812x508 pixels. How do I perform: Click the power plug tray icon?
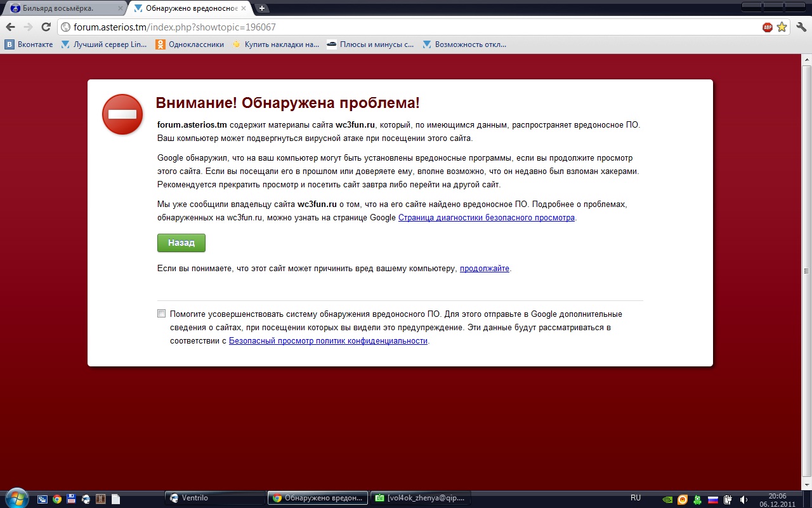point(728,499)
